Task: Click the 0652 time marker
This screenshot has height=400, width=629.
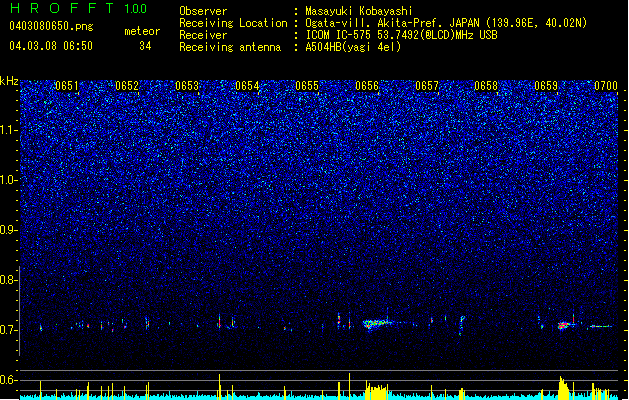Action: point(127,86)
